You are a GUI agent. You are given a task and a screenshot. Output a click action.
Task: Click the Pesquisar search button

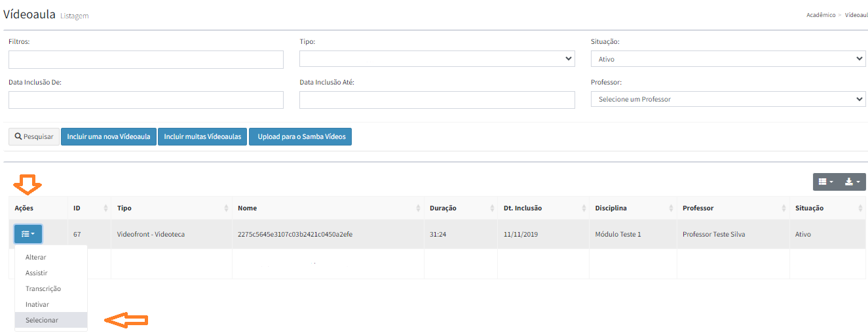[x=34, y=137]
